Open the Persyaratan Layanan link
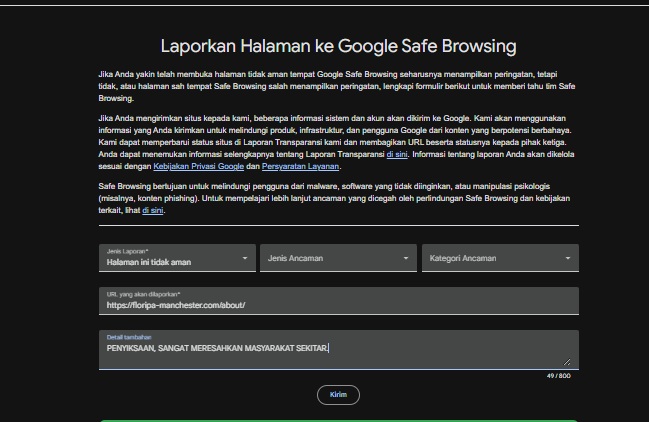 tap(300, 166)
